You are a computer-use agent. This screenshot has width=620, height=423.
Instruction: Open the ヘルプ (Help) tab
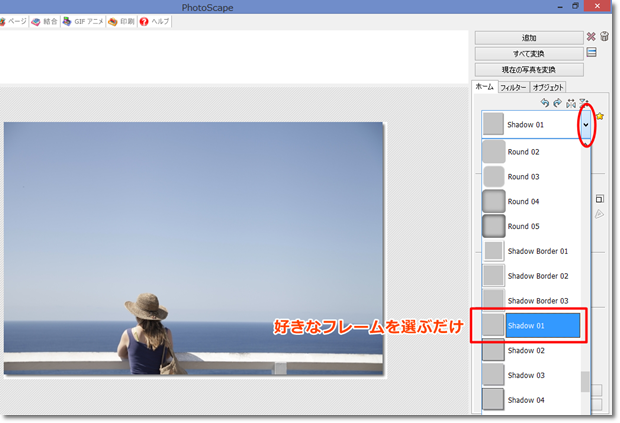[x=155, y=21]
